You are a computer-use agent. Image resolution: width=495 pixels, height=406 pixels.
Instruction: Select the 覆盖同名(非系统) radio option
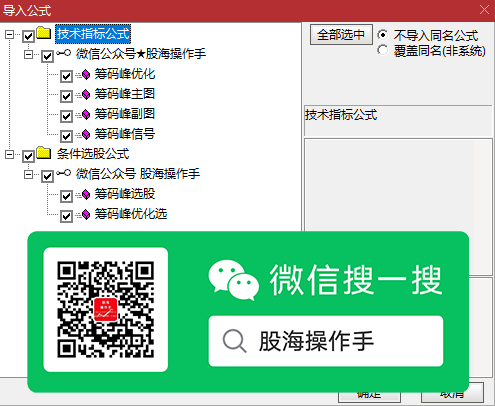tap(382, 50)
